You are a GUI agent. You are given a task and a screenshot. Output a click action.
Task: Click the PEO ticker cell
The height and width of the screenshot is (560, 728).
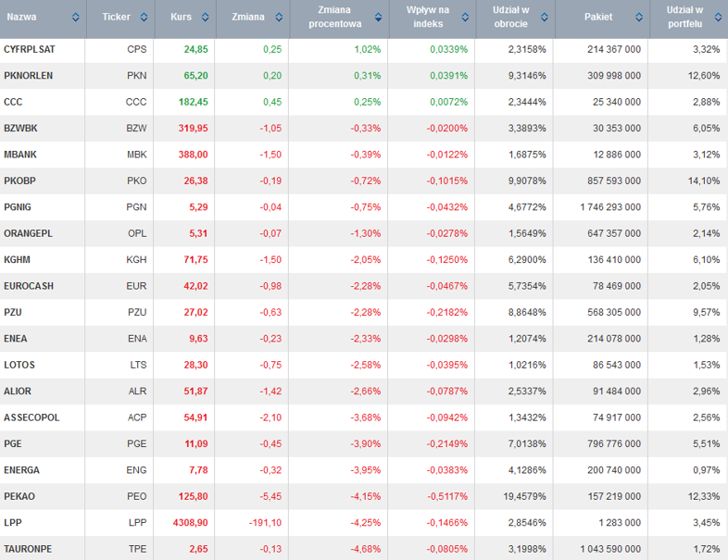pos(137,496)
